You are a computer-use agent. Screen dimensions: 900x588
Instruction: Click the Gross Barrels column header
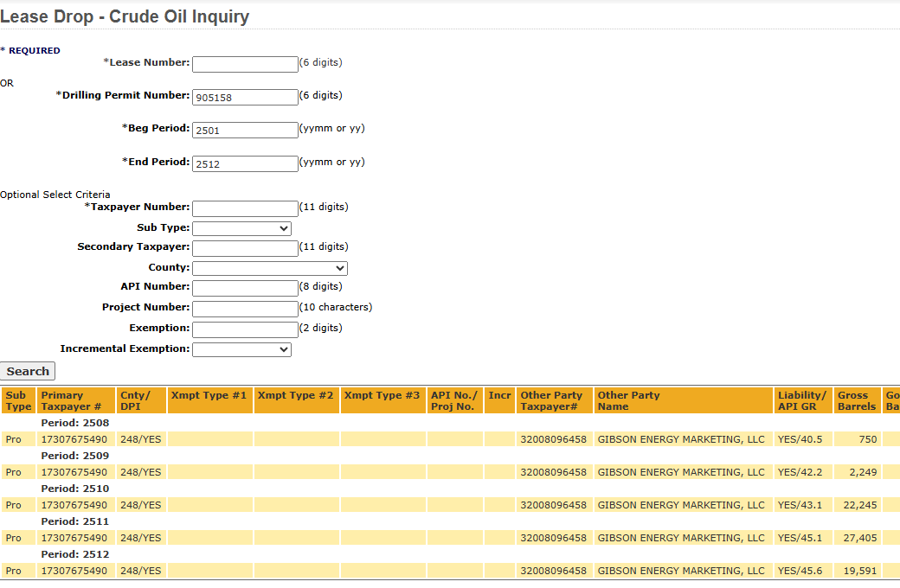857,400
